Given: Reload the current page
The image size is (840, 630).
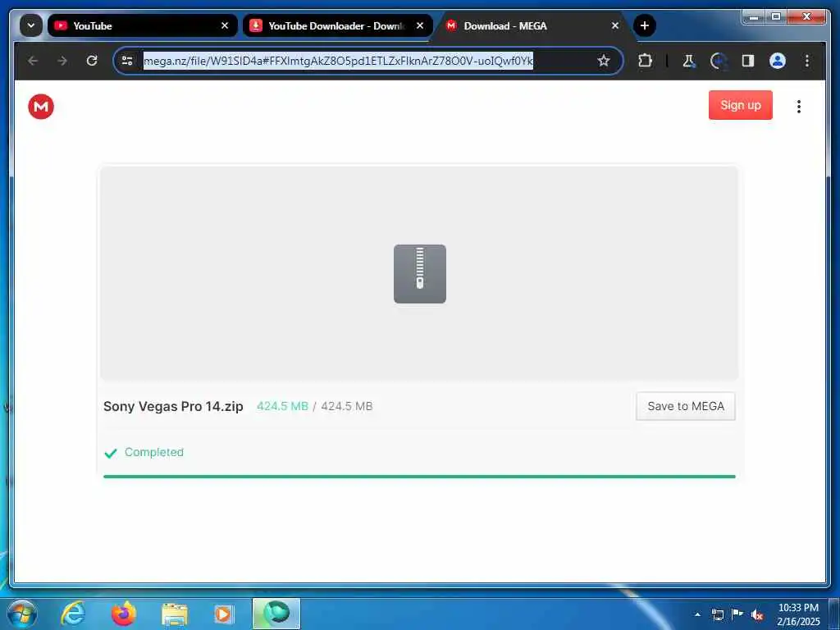Looking at the screenshot, I should pos(92,61).
